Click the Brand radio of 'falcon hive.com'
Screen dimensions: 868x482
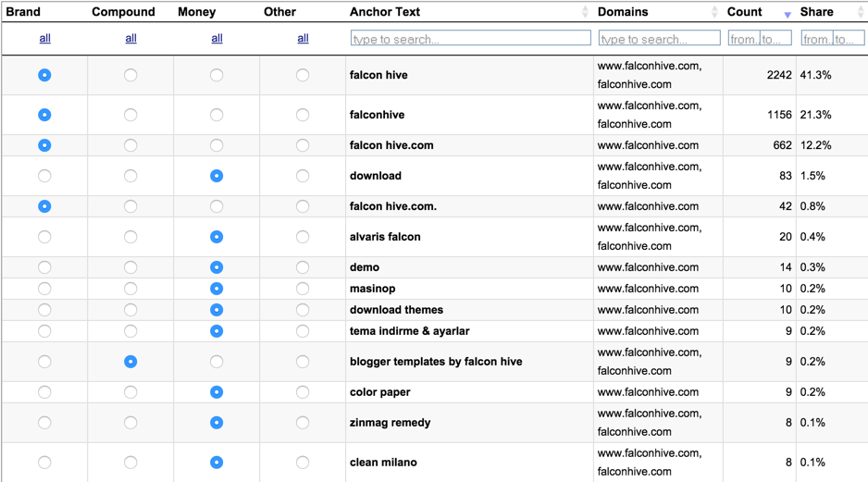coord(44,145)
